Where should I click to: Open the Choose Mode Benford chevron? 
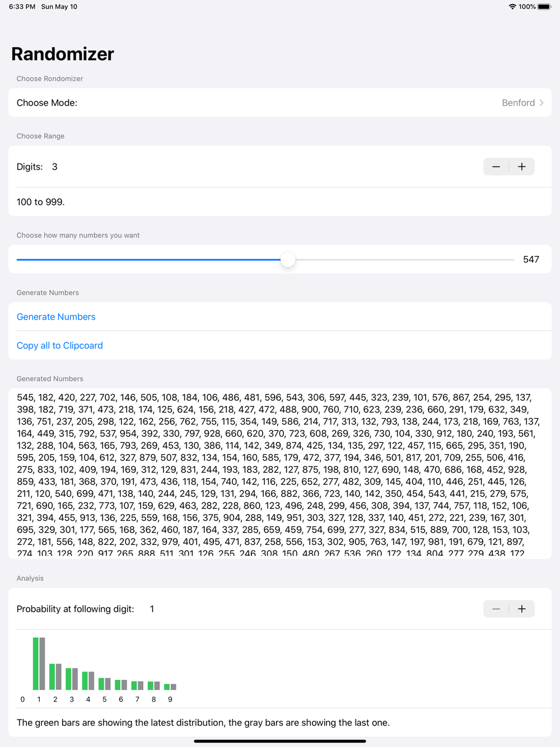click(542, 103)
